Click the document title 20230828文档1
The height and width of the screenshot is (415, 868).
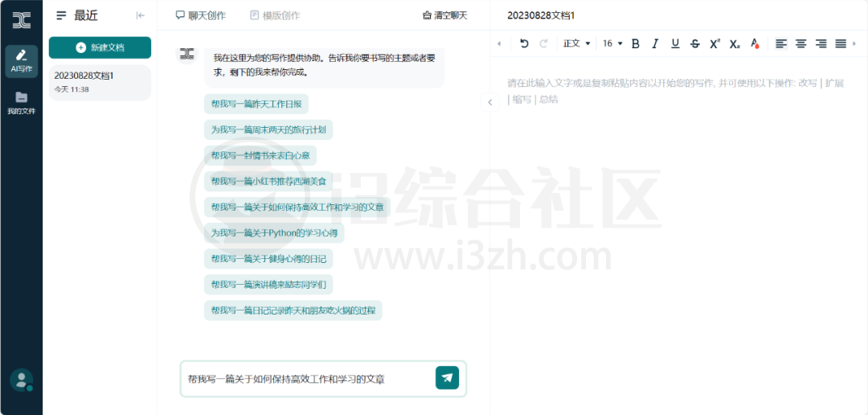tap(541, 15)
